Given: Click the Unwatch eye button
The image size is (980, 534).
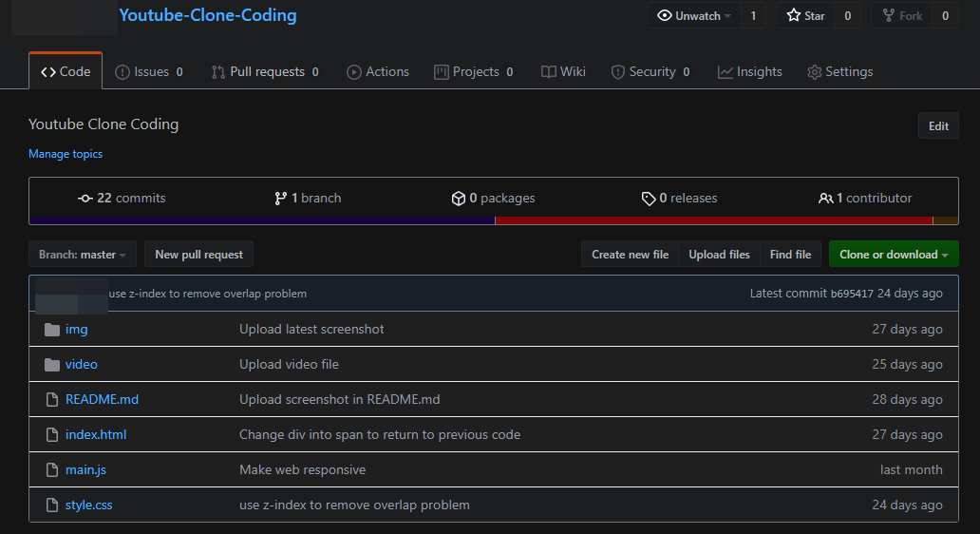Looking at the screenshot, I should 694,15.
